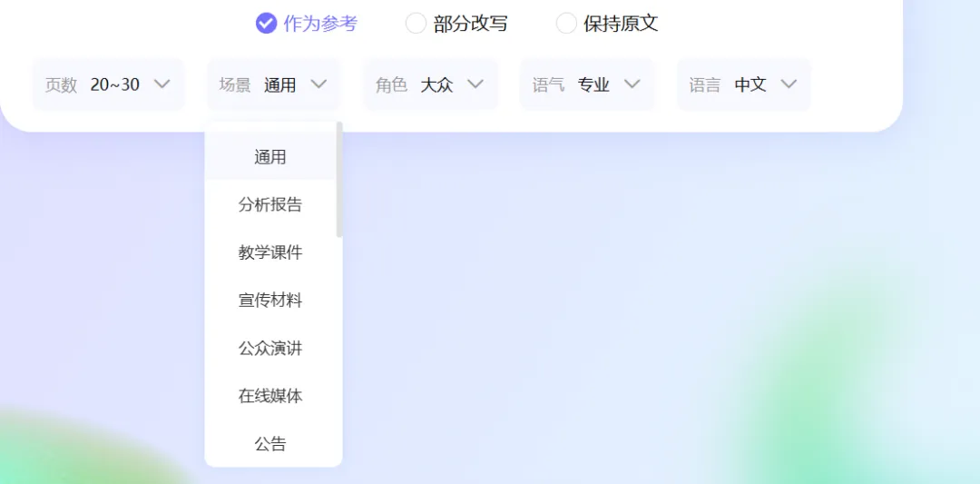Choose 在线媒体 in the scene list

coord(270,396)
